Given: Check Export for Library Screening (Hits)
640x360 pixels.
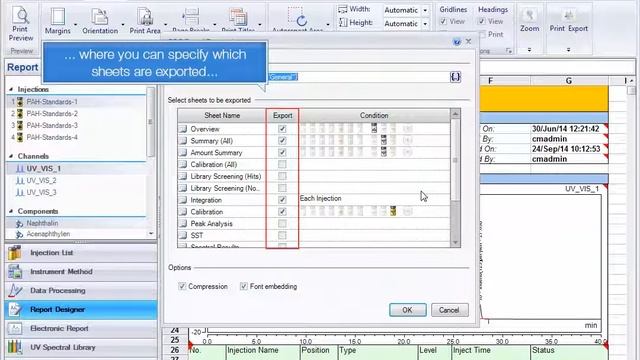Looking at the screenshot, I should (282, 176).
